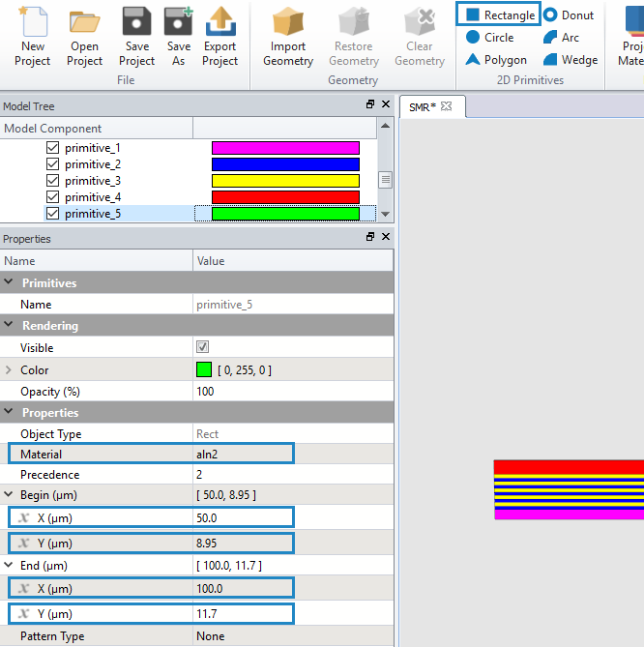The height and width of the screenshot is (647, 644).
Task: Edit the Precedence value 2
Action: coord(293,475)
